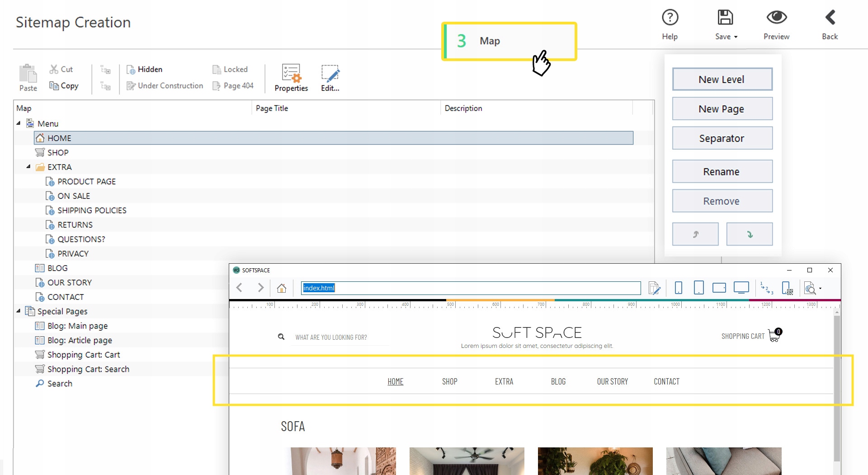Collapse the Special Pages node
This screenshot has width=868, height=475.
click(x=19, y=311)
